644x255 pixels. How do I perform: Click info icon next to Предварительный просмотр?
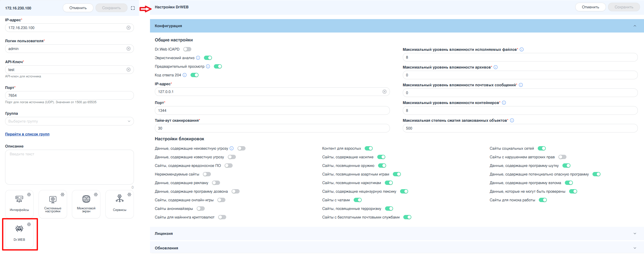click(x=208, y=66)
